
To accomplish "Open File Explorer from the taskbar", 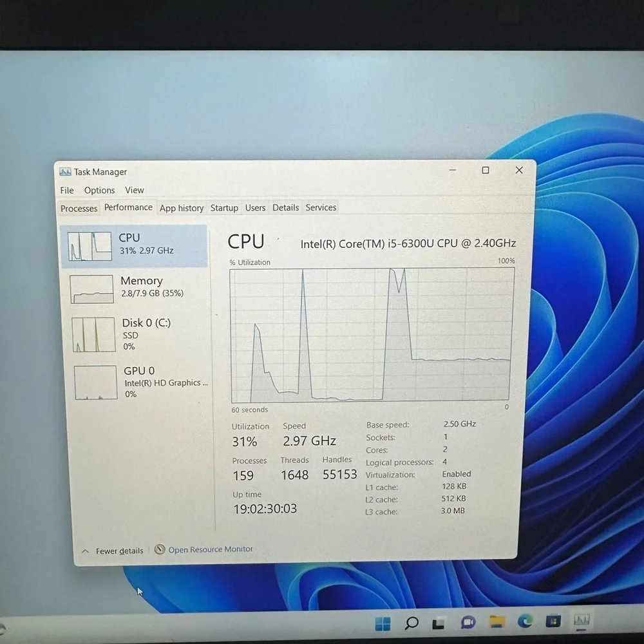I will pos(497,621).
